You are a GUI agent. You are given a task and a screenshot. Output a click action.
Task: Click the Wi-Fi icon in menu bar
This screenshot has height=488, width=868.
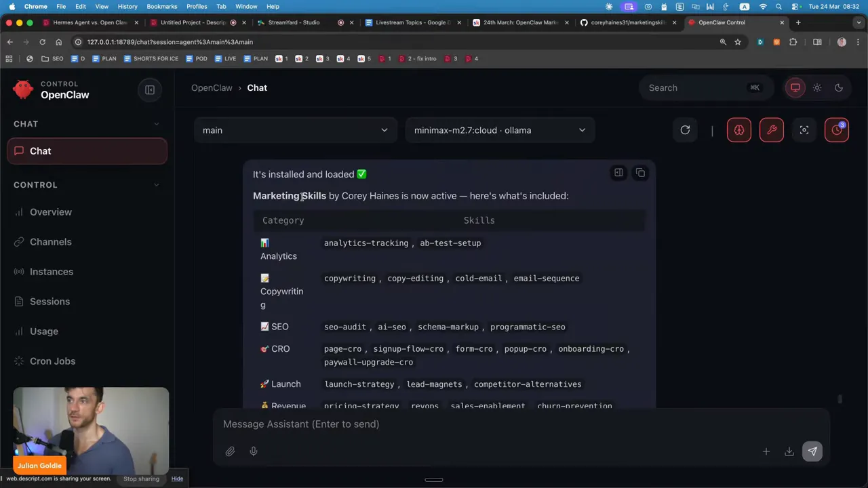pos(763,6)
